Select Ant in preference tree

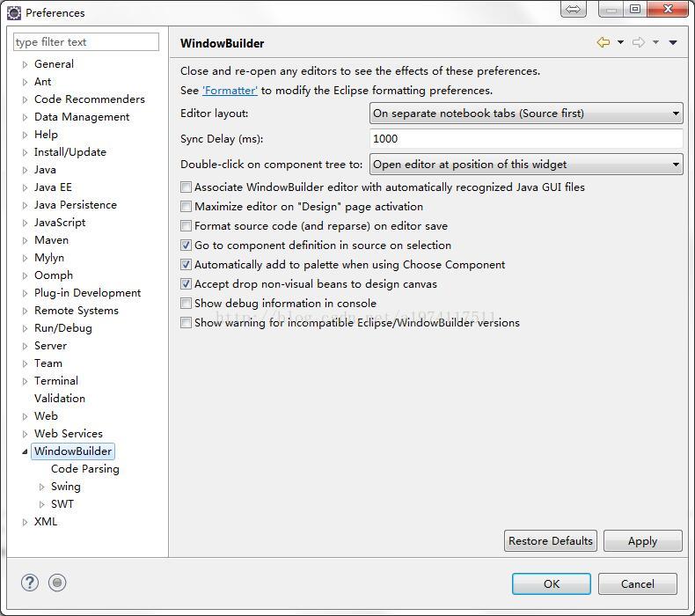(42, 82)
